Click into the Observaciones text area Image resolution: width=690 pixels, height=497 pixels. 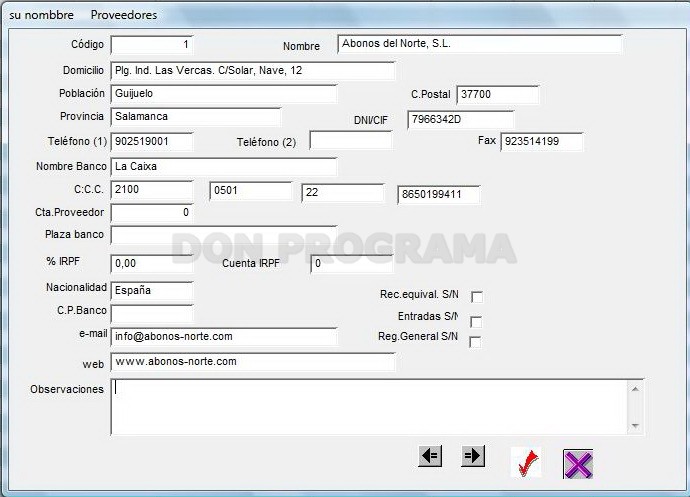point(377,407)
